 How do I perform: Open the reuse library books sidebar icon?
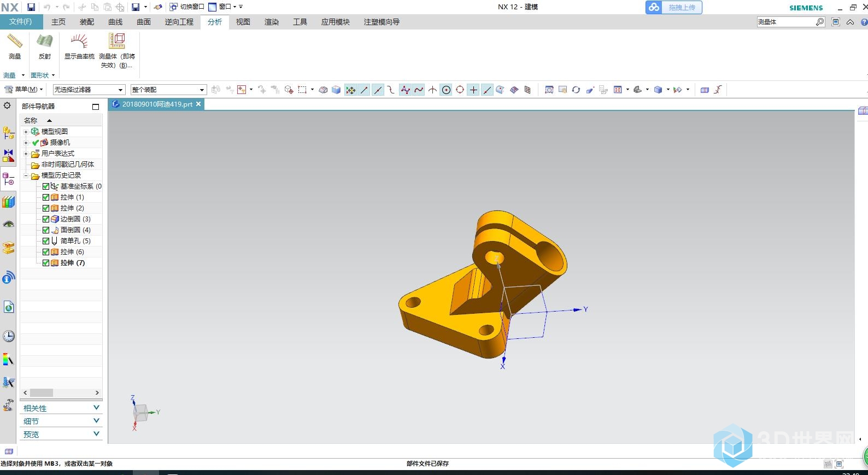pyautogui.click(x=8, y=202)
